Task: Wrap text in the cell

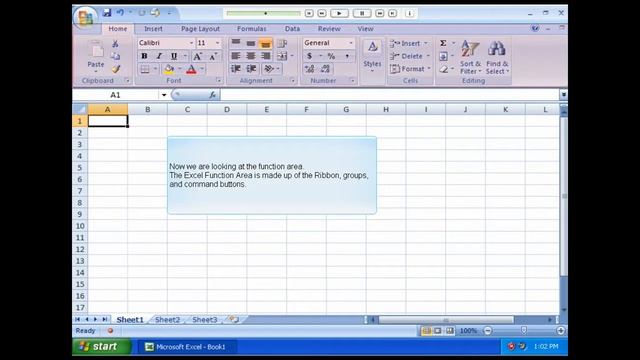Action: point(282,43)
